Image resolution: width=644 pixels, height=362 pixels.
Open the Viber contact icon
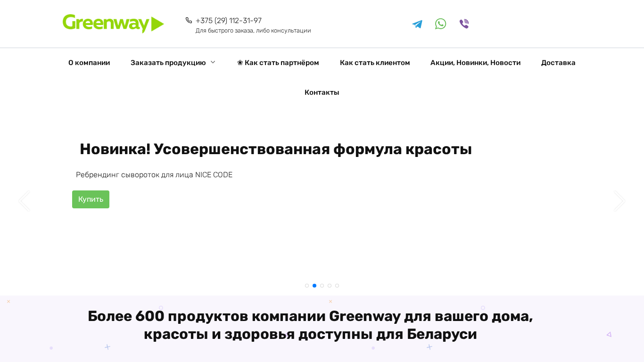(464, 24)
